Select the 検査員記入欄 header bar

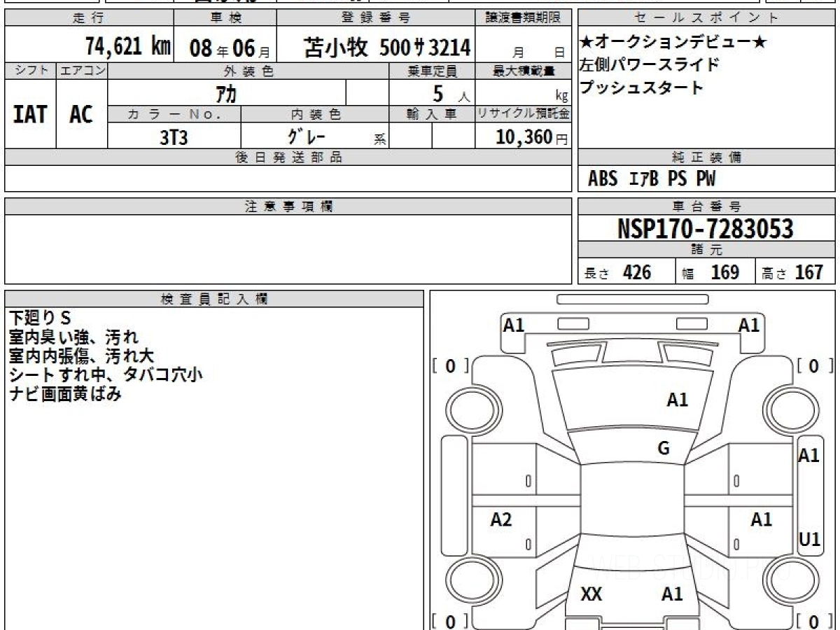(214, 299)
